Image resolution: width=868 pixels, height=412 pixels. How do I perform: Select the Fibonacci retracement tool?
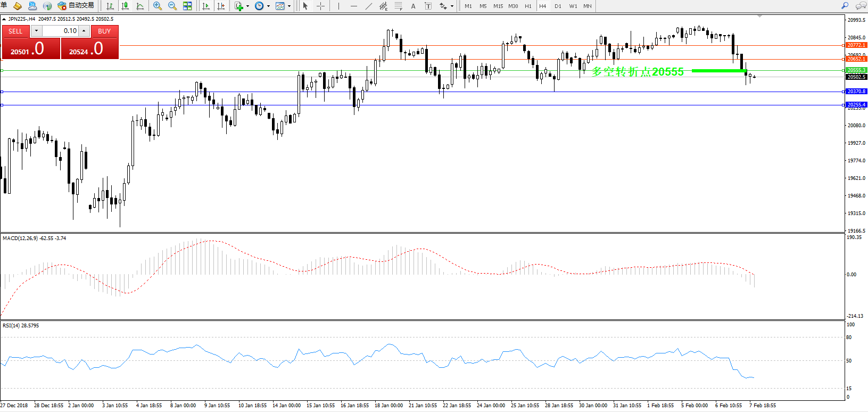click(x=399, y=6)
